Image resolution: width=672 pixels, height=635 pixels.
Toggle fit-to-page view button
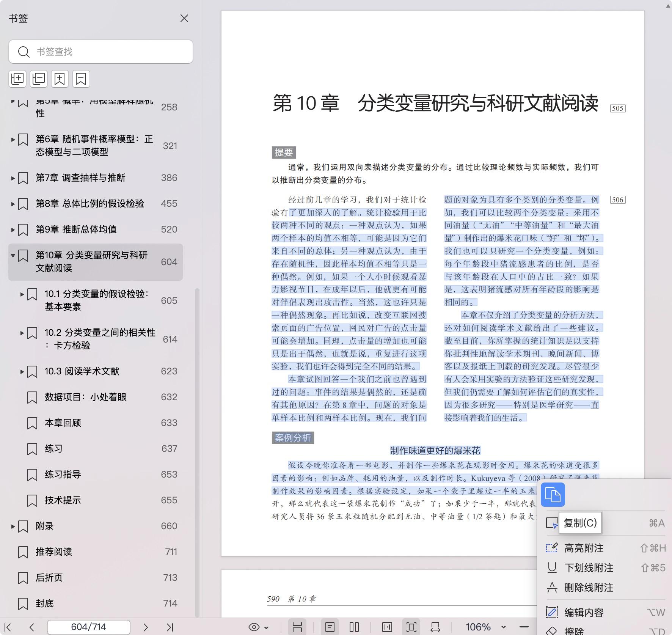point(411,627)
